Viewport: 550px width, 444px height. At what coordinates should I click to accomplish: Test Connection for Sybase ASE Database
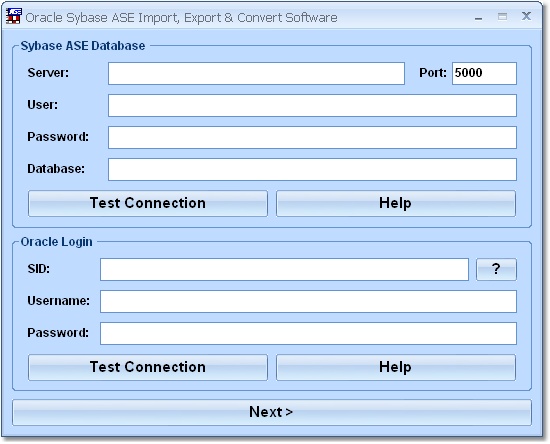(148, 203)
